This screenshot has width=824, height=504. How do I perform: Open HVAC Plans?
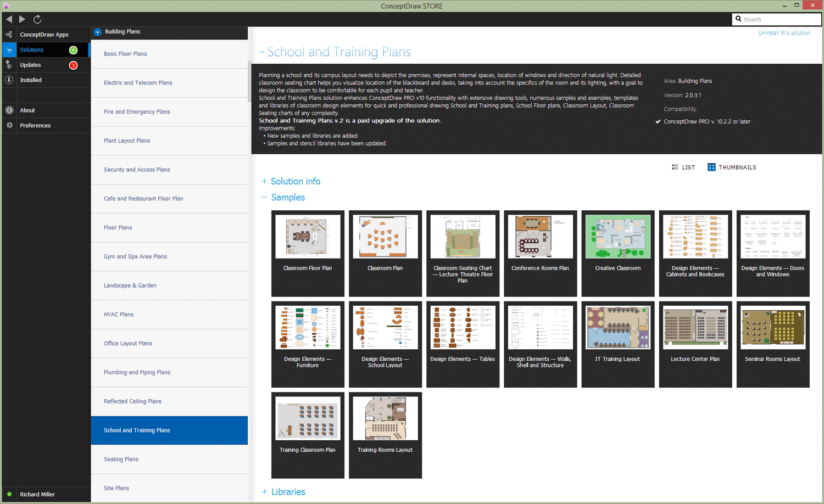click(x=169, y=315)
